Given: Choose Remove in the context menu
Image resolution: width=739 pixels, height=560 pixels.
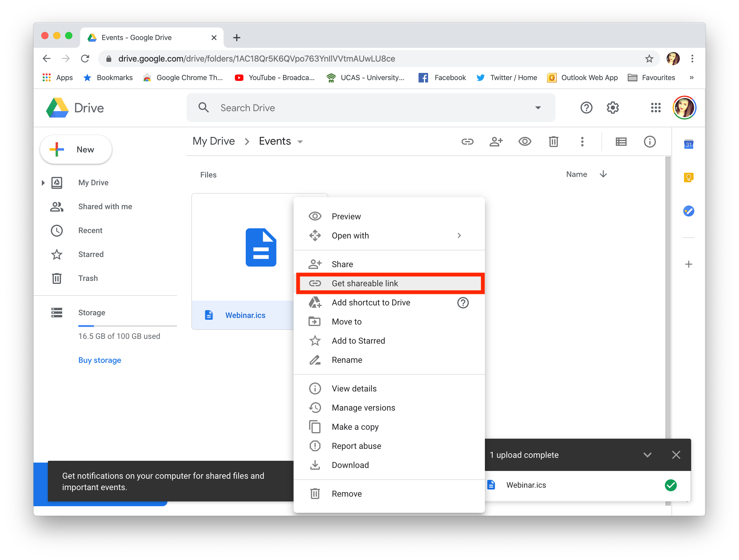Looking at the screenshot, I should coord(389,494).
